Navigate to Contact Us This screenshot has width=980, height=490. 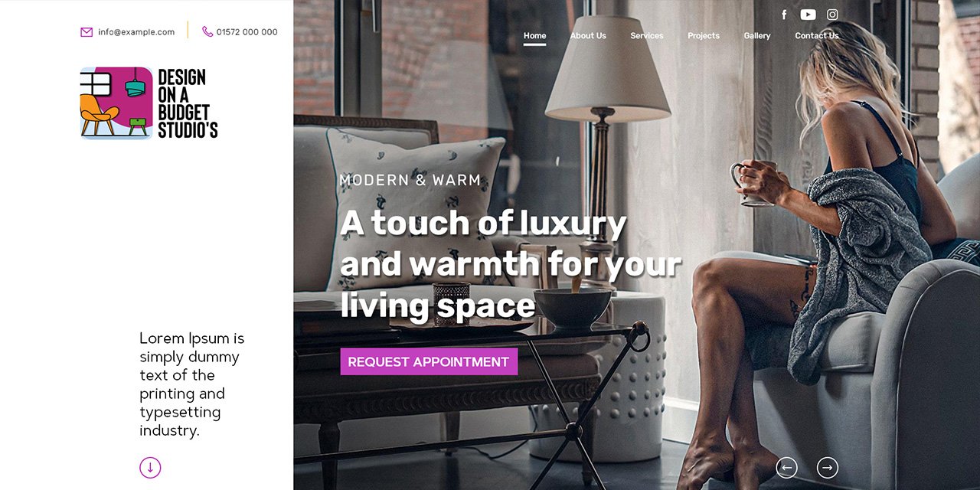pyautogui.click(x=817, y=36)
